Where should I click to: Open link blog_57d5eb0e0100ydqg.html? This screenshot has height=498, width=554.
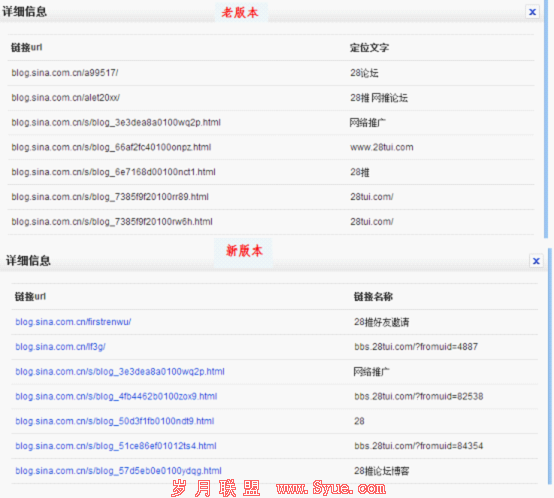[118, 471]
